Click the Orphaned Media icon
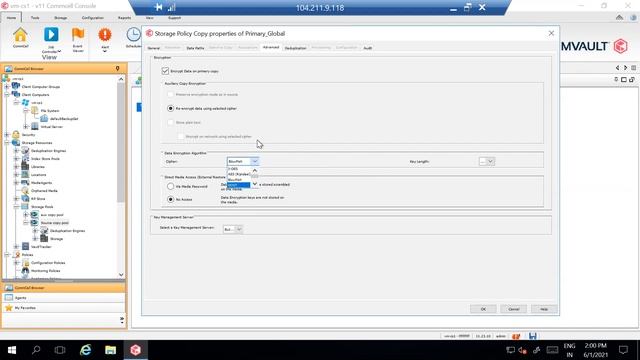The height and width of the screenshot is (360, 640). 25,191
